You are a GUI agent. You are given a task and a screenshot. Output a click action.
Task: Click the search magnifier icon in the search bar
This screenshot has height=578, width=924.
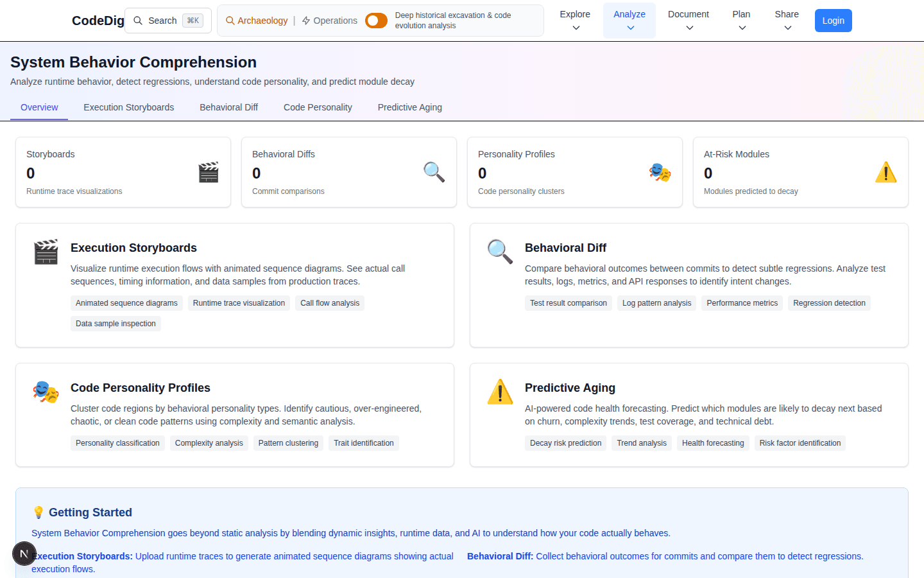pos(138,20)
